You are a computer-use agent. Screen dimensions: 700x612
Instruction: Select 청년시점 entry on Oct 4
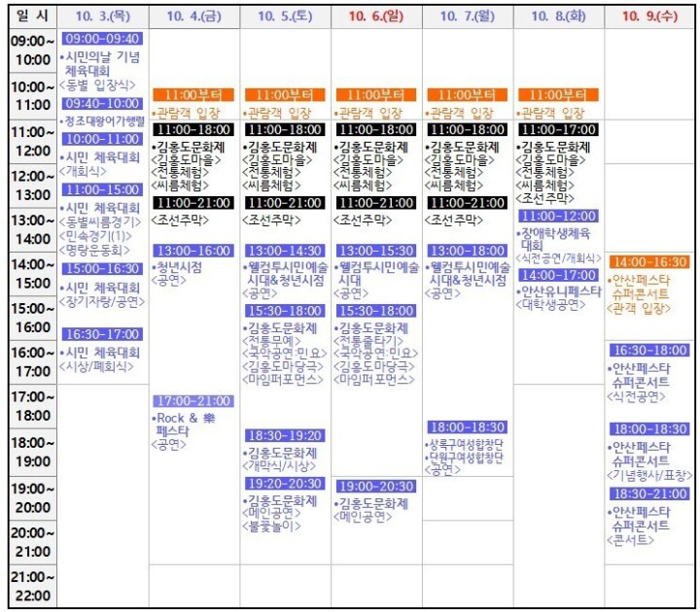click(x=177, y=268)
